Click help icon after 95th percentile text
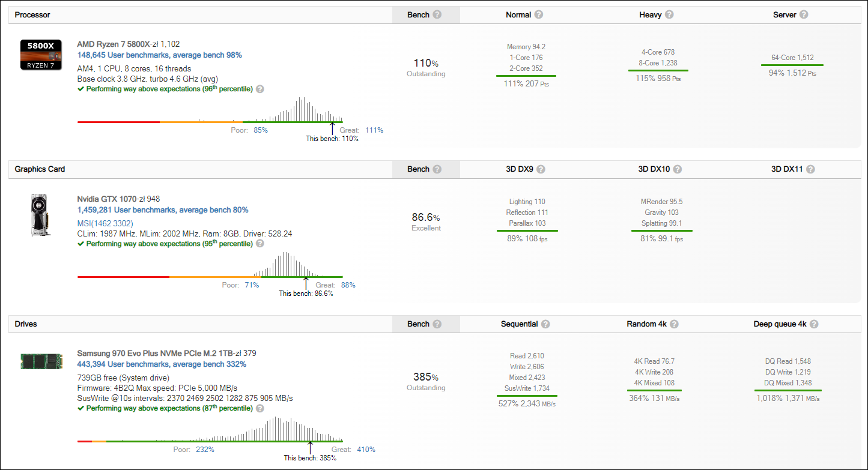The height and width of the screenshot is (470, 868). 260,244
